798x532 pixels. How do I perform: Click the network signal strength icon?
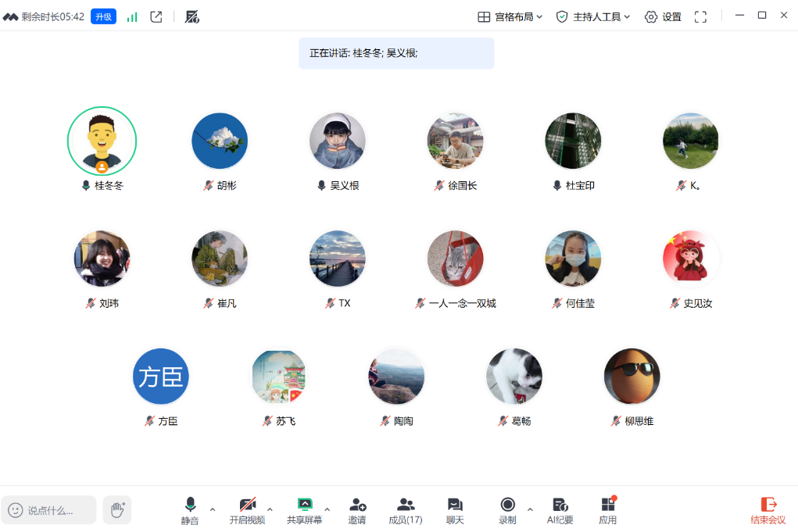(x=132, y=16)
